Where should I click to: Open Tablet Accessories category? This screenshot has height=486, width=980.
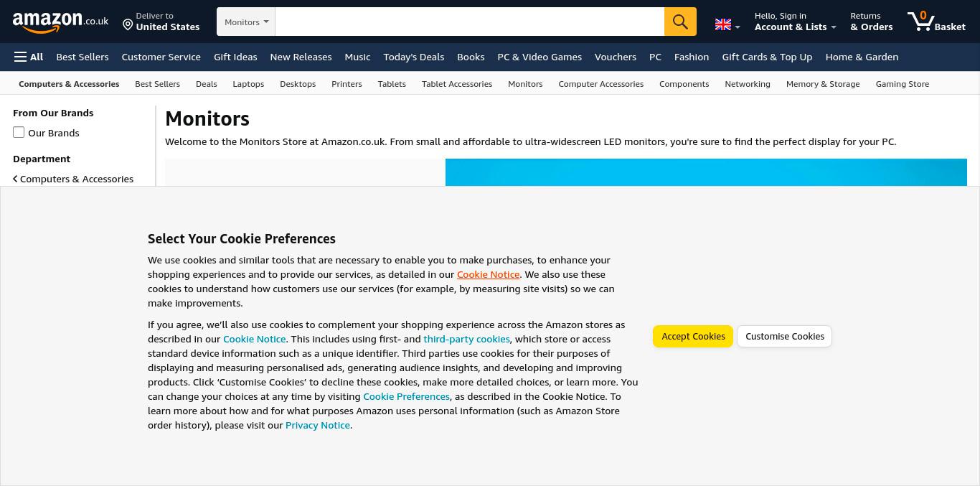457,84
